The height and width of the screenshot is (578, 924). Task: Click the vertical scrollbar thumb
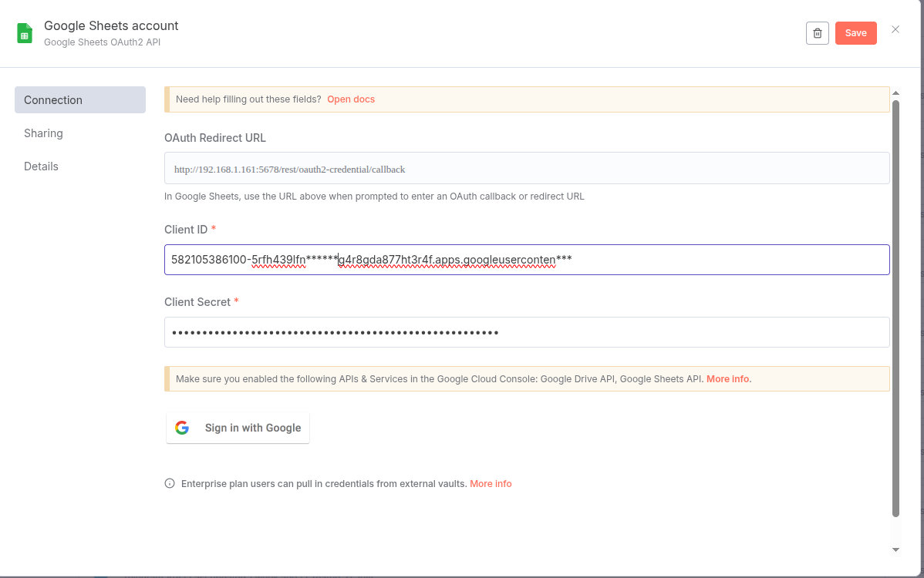(895, 308)
